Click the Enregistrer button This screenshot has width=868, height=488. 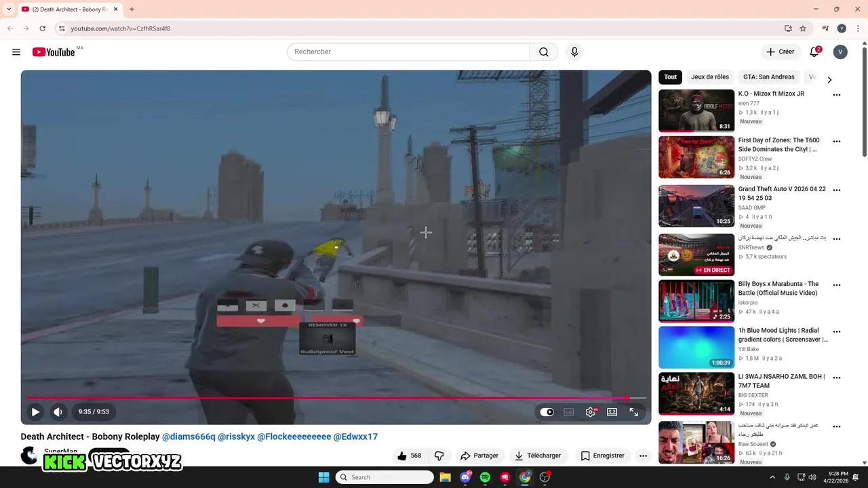coord(602,456)
